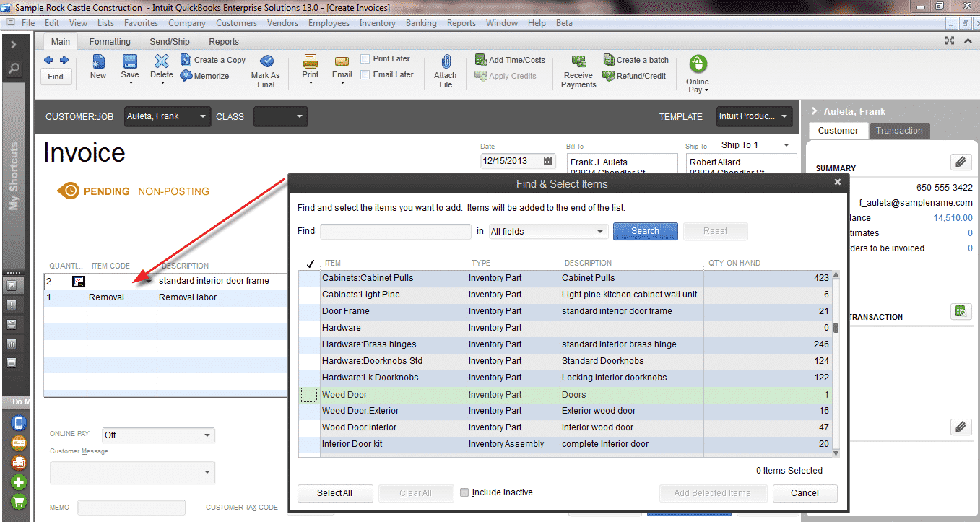Switch to the Transaction tab in side panel

(899, 131)
